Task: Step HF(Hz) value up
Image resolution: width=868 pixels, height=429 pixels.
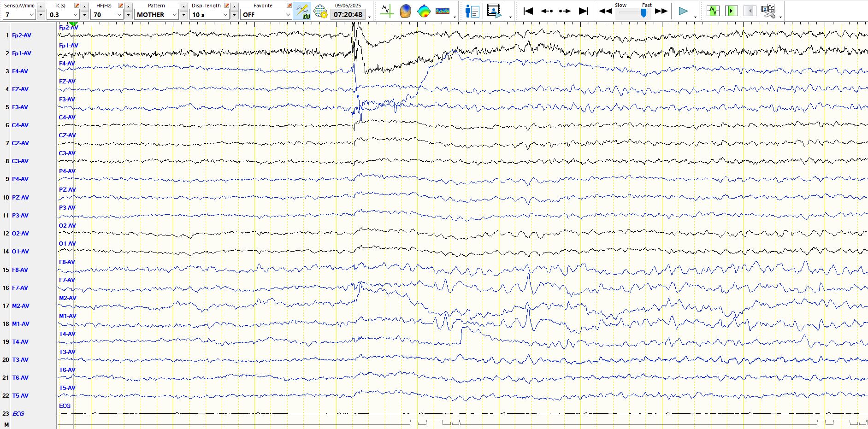Action: [128, 6]
